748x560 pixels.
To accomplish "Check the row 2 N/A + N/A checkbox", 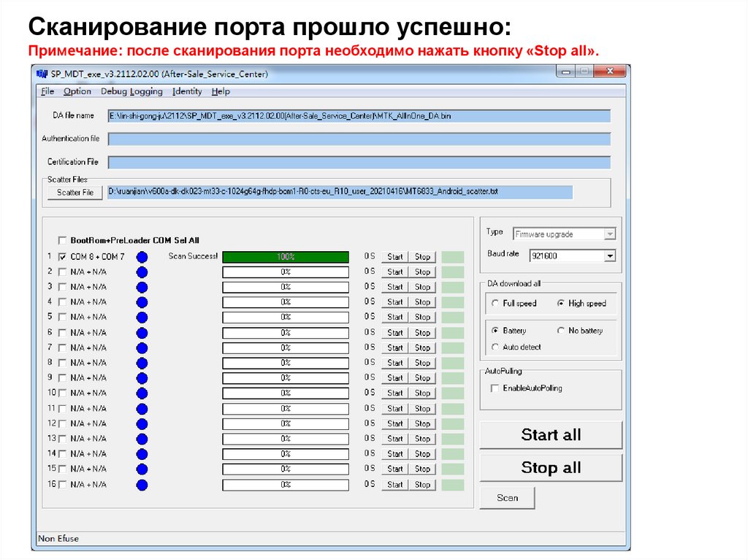I will click(62, 272).
